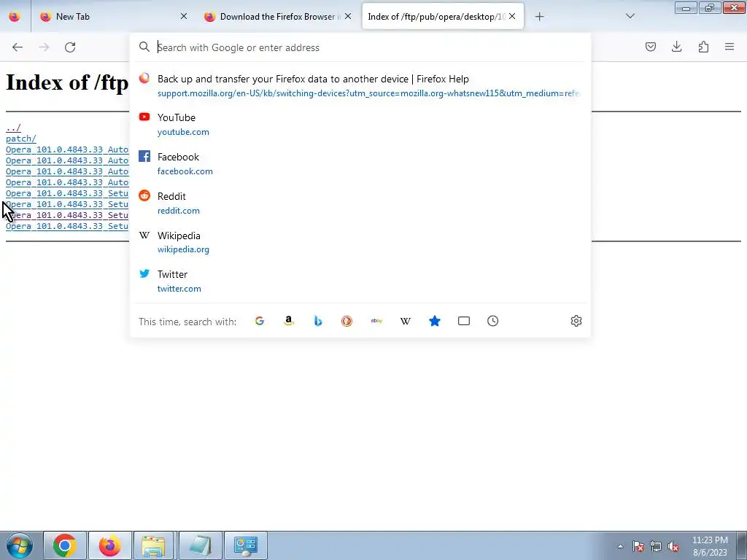Image resolution: width=747 pixels, height=560 pixels.
Task: Open search settings gear
Action: coord(576,321)
